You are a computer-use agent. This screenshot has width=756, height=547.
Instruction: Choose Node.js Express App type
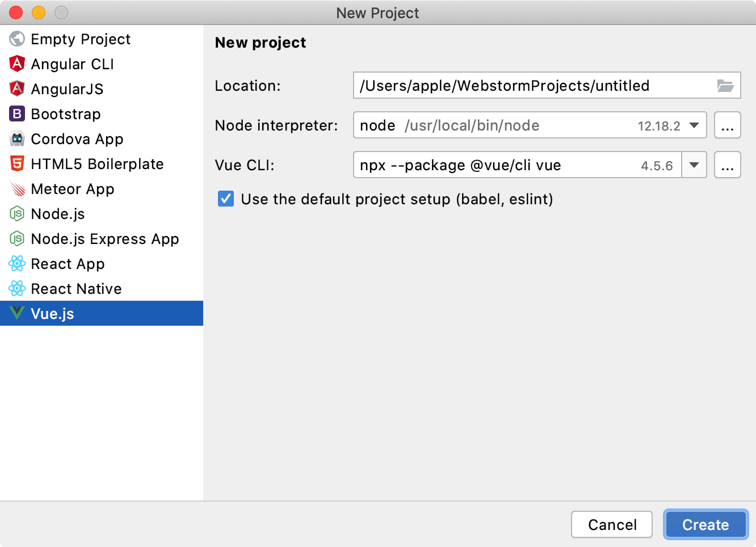click(x=102, y=238)
